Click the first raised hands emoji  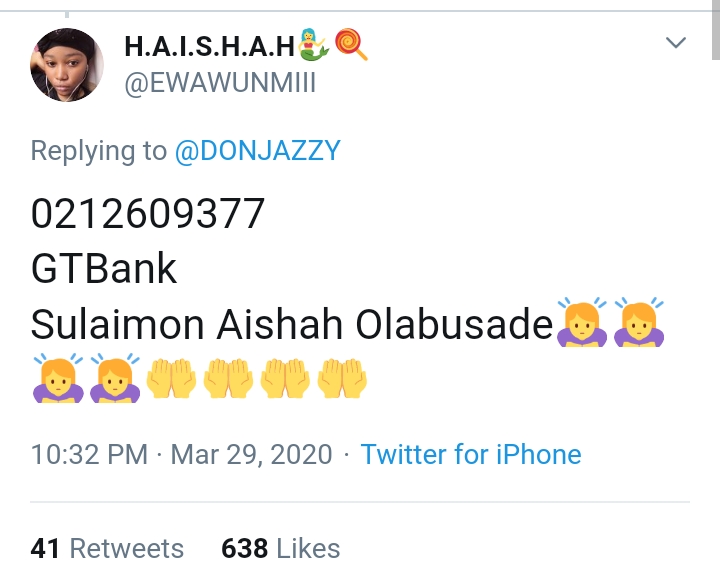point(170,379)
